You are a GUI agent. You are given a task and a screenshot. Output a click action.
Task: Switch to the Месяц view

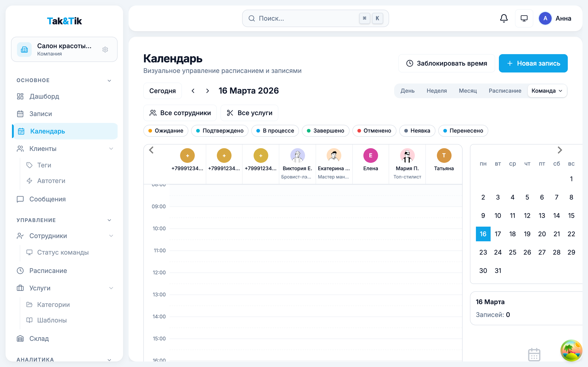[x=468, y=91]
